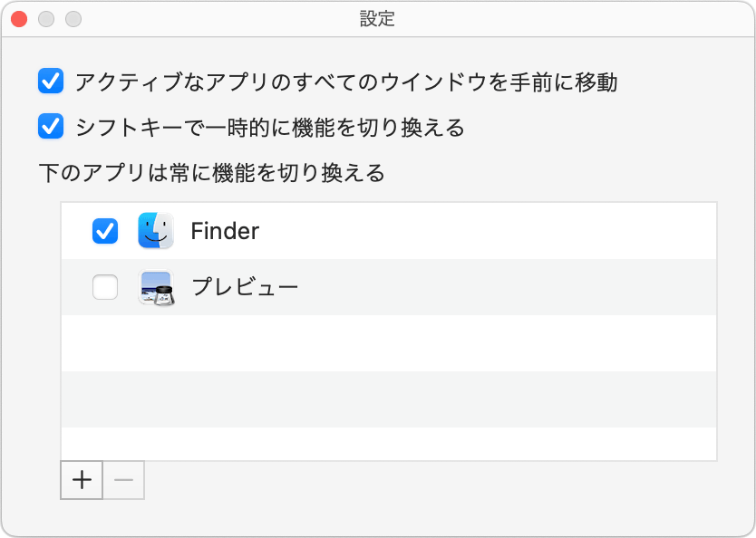The width and height of the screenshot is (756, 538).
Task: Click the plus icon to add an app
Action: pos(81,480)
